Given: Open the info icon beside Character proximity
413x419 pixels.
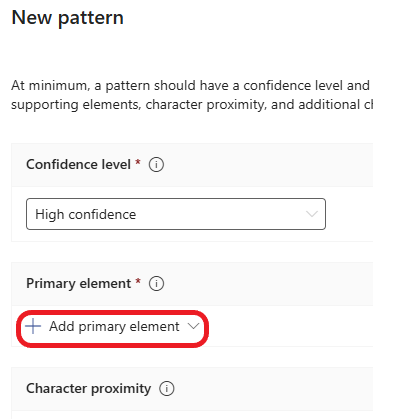Looking at the screenshot, I should (166, 389).
